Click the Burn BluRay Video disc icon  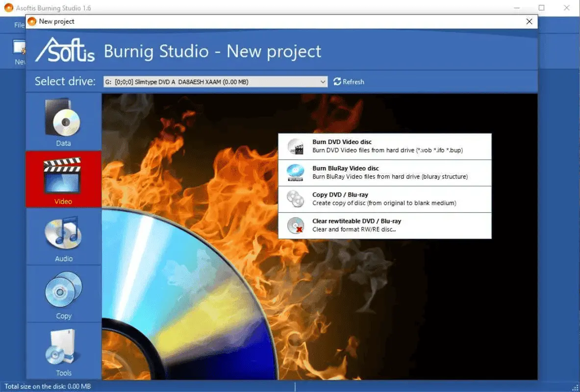[296, 172]
